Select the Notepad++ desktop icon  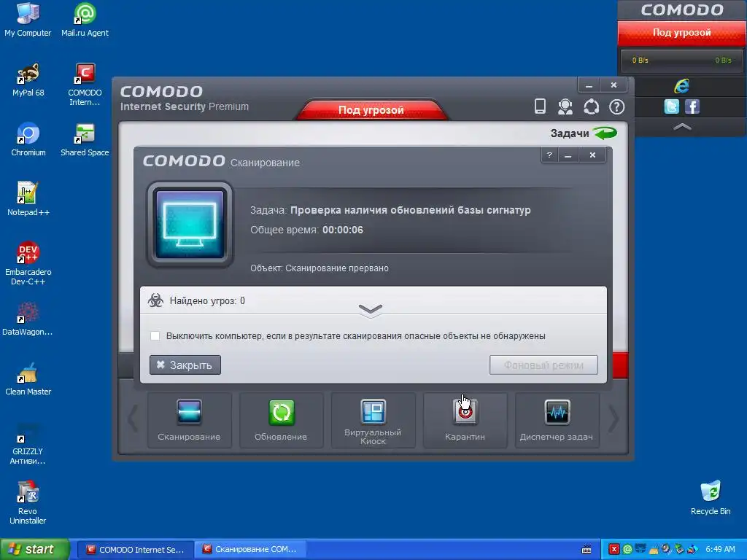28,199
